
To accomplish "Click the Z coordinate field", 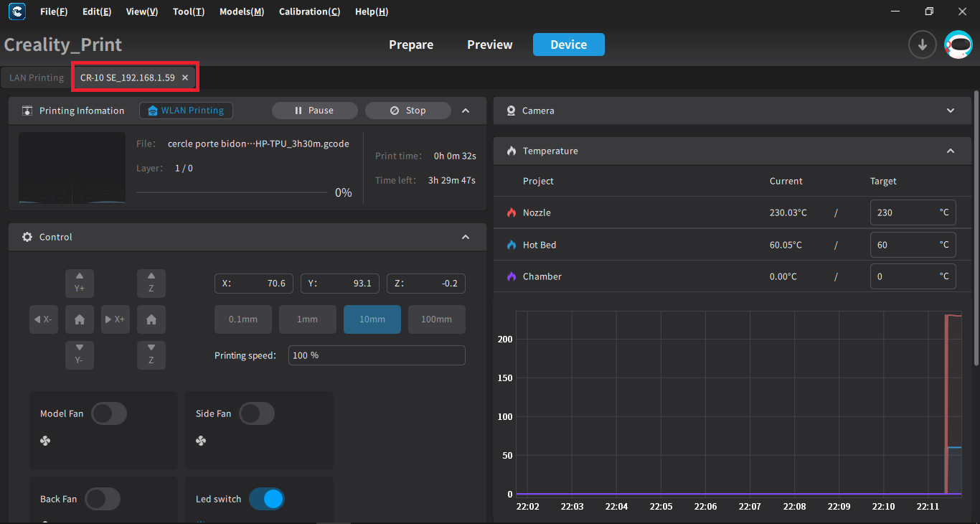I will pos(426,284).
